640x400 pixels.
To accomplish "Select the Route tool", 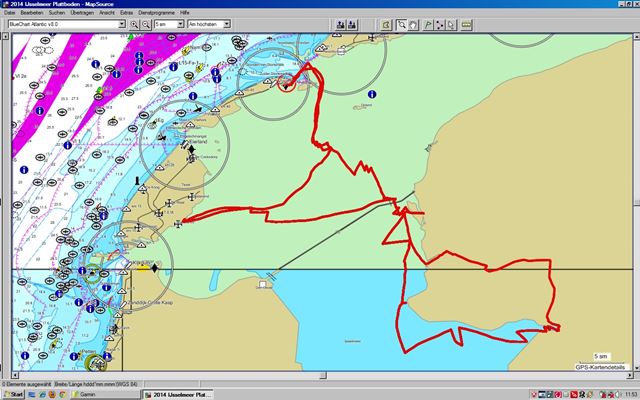I will (439, 25).
